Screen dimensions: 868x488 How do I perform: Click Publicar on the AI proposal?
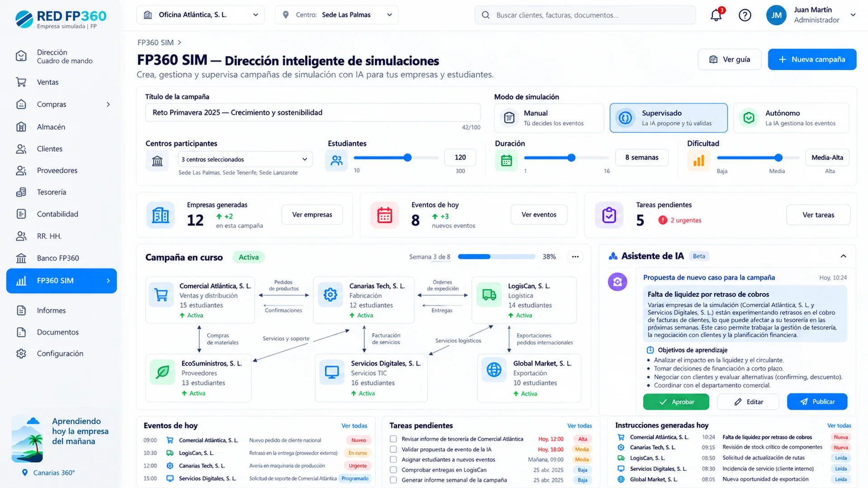pyautogui.click(x=817, y=402)
